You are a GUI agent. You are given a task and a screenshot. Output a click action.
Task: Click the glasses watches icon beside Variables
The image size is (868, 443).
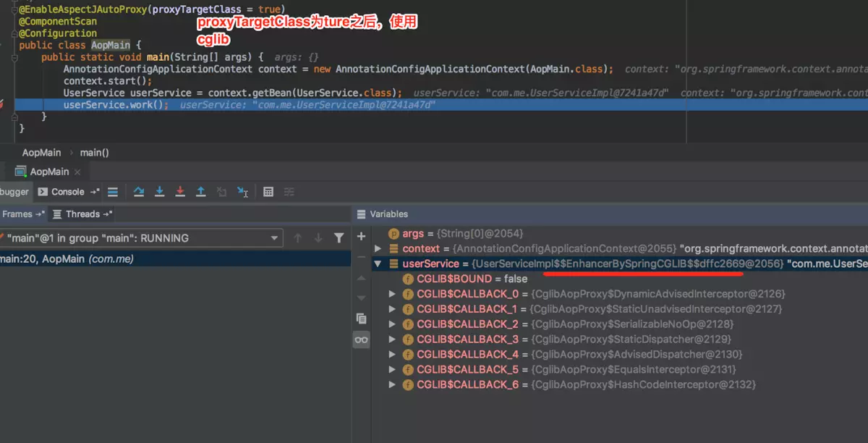pyautogui.click(x=361, y=339)
